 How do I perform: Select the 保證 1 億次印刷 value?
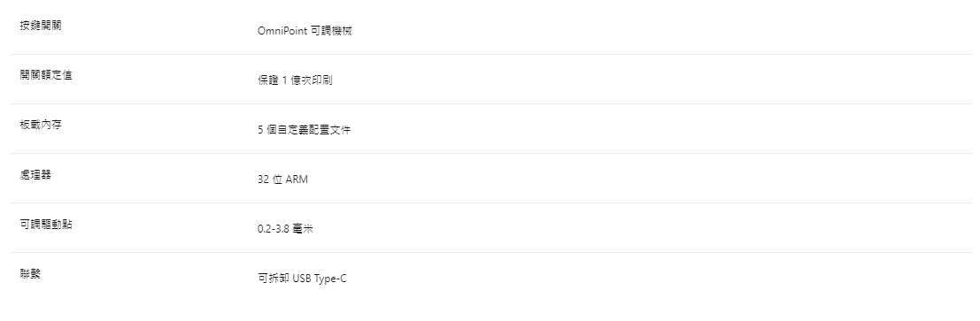coord(295,80)
